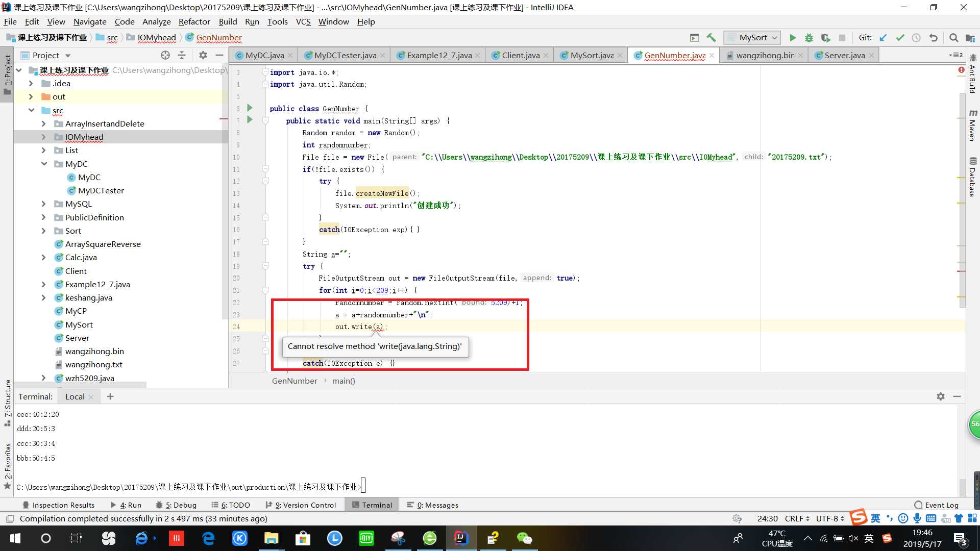Click the Git update project arrow
The width and height of the screenshot is (980, 551).
883,38
